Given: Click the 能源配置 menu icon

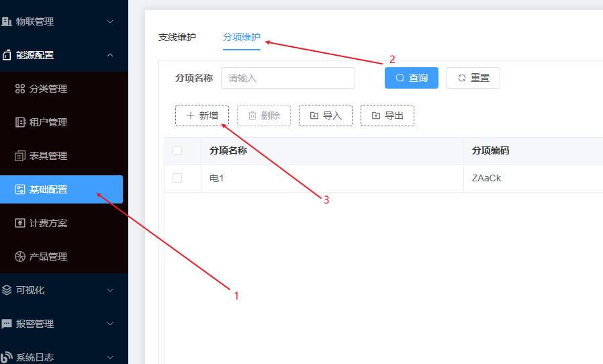Looking at the screenshot, I should click(7, 56).
